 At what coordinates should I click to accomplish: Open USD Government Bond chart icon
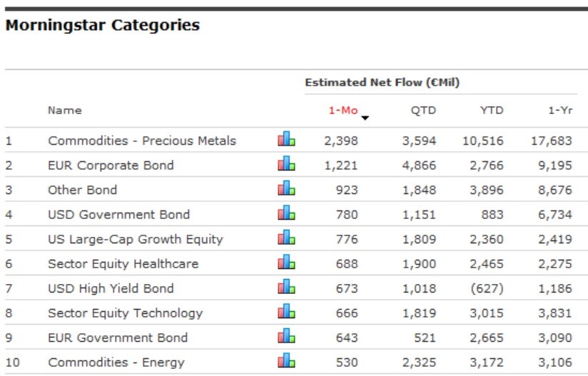(x=286, y=214)
